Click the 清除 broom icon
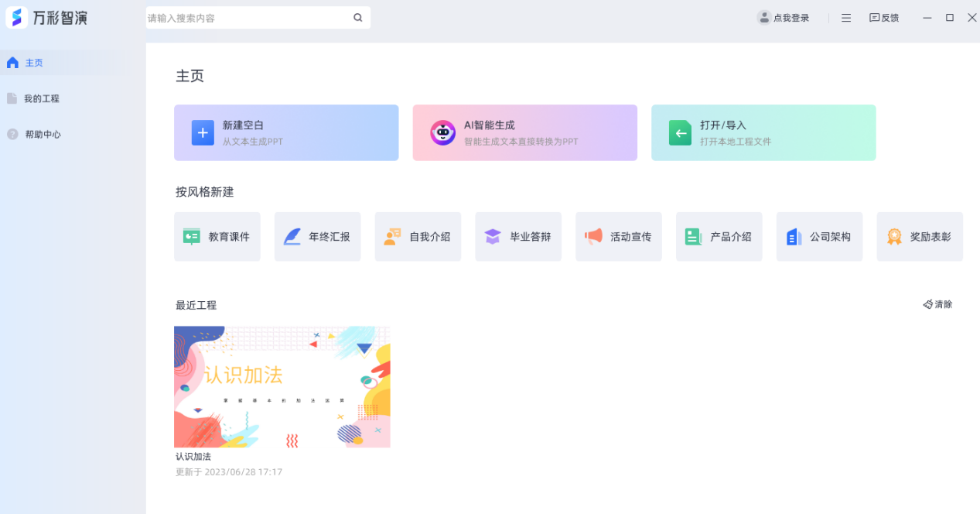This screenshot has height=514, width=980. [x=928, y=305]
